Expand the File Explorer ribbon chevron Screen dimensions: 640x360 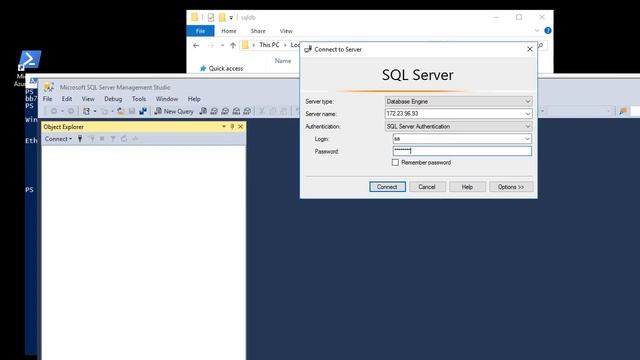[x=536, y=31]
